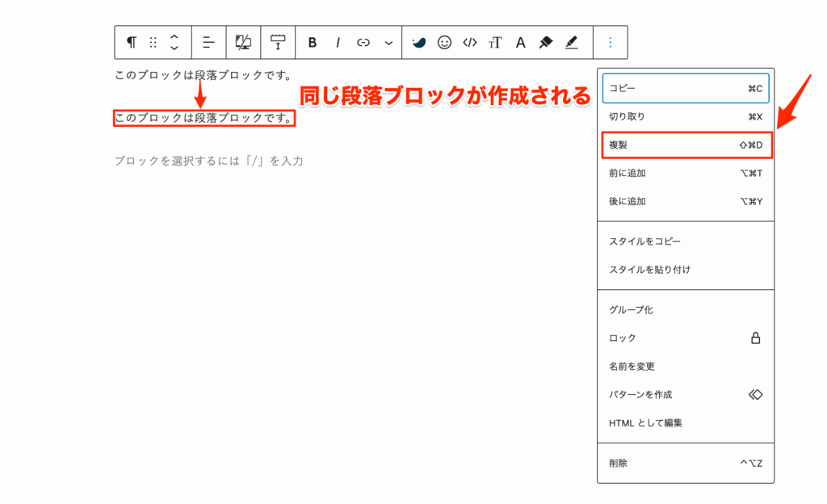The image size is (827, 504).
Task: Toggle bold formatting
Action: click(x=313, y=42)
